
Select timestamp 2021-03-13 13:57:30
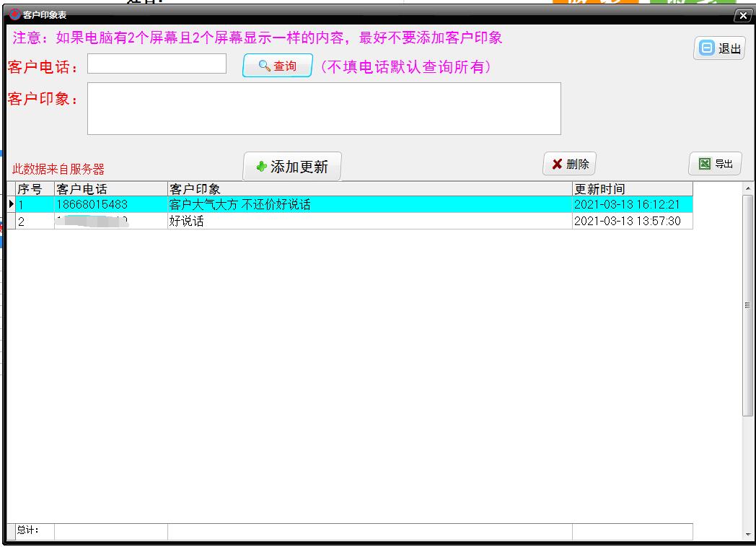[633, 221]
